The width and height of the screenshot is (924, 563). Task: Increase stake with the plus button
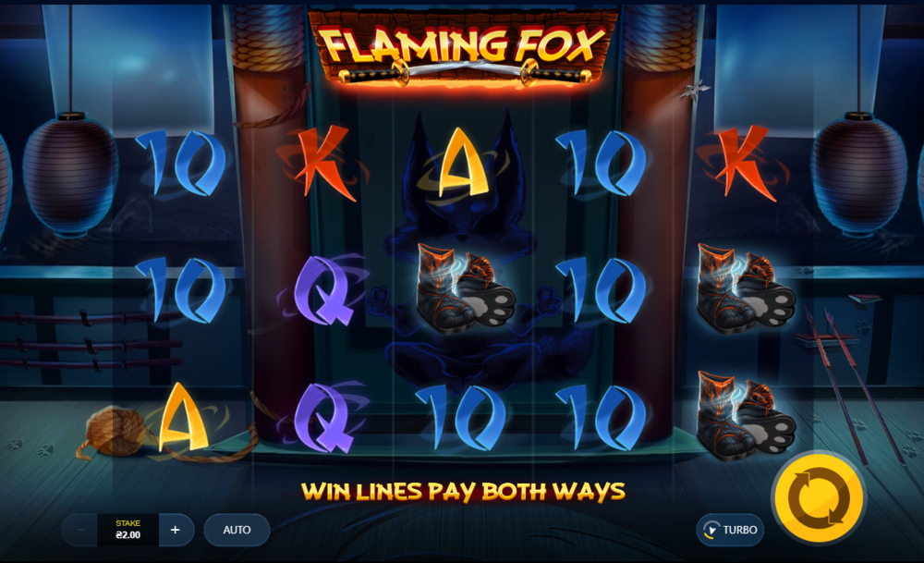tap(175, 530)
